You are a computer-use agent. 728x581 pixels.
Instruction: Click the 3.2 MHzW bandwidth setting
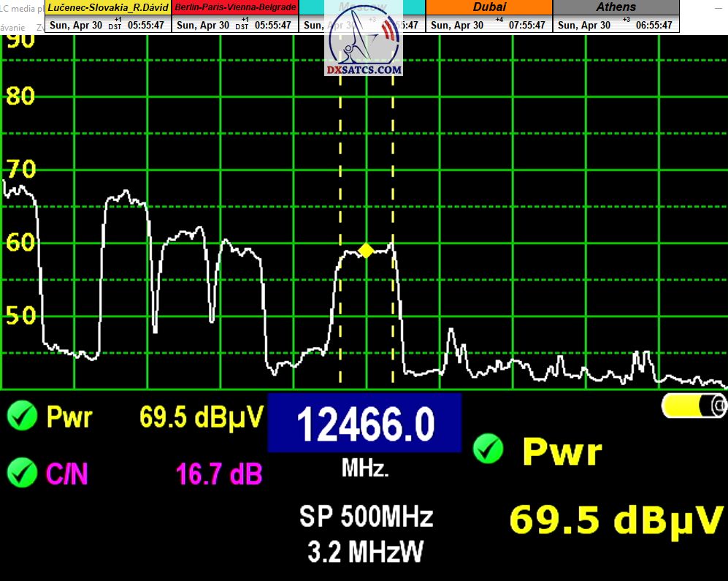tap(365, 552)
